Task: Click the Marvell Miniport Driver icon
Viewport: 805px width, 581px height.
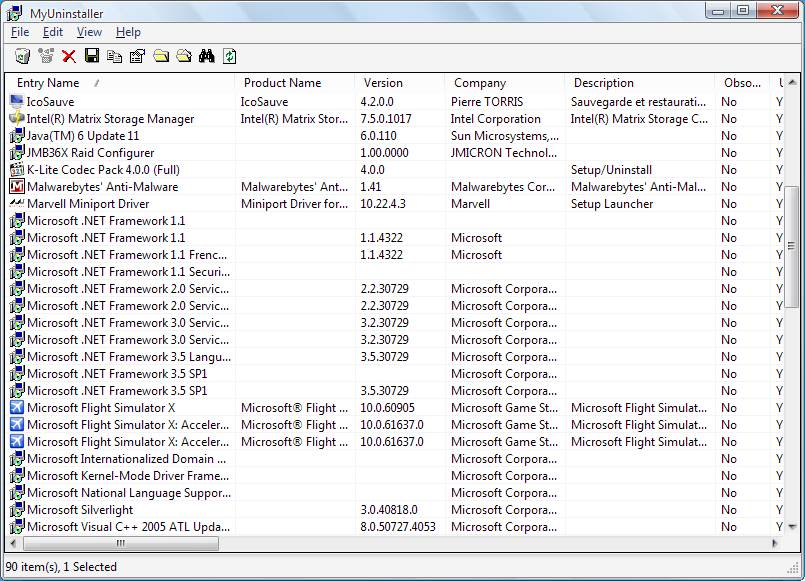Action: (x=17, y=203)
